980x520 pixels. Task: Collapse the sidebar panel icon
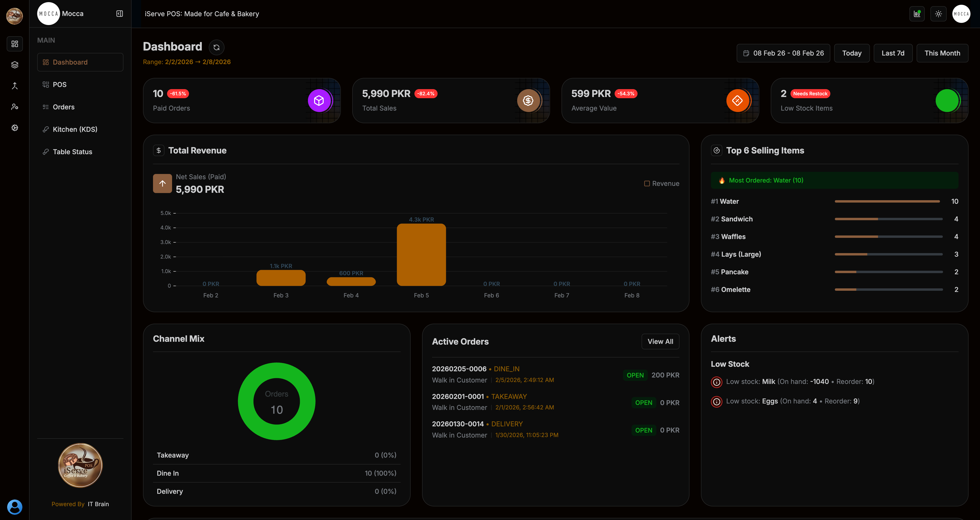pyautogui.click(x=119, y=14)
